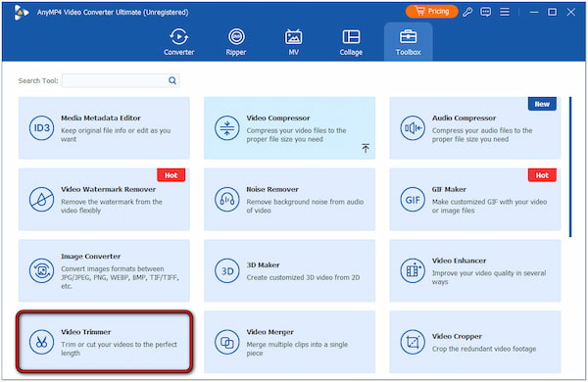Open the Video Watermark Remover icon
588x382 pixels.
(41, 200)
